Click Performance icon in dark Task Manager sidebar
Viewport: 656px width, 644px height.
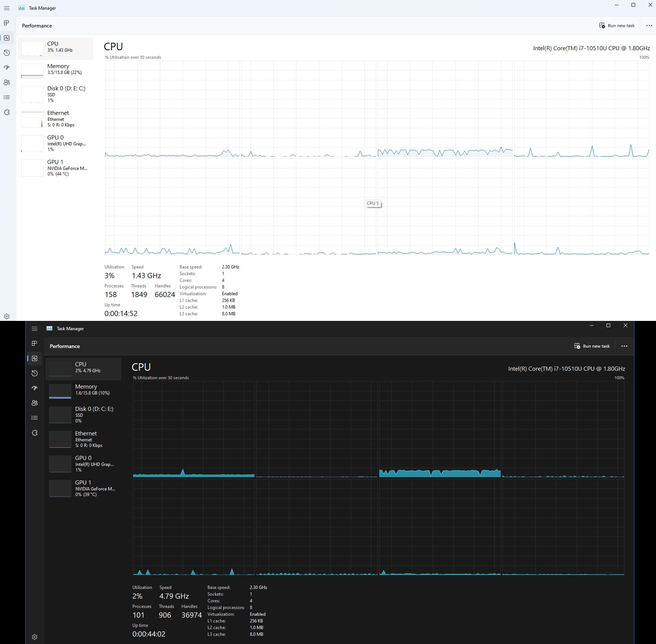(35, 358)
